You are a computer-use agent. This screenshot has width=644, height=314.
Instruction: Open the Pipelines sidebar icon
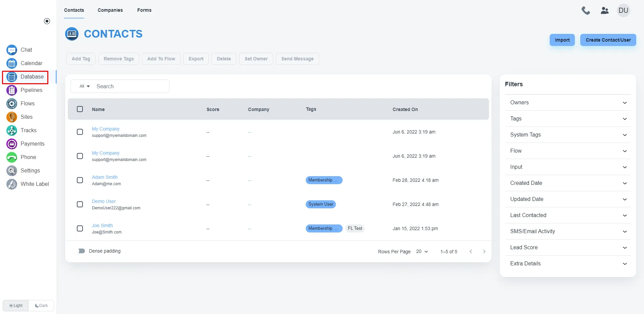click(x=12, y=90)
